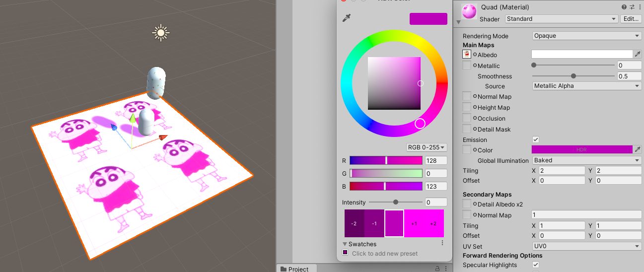This screenshot has width=644, height=272.
Task: Open the Inspector help reference icon
Action: [x=624, y=7]
